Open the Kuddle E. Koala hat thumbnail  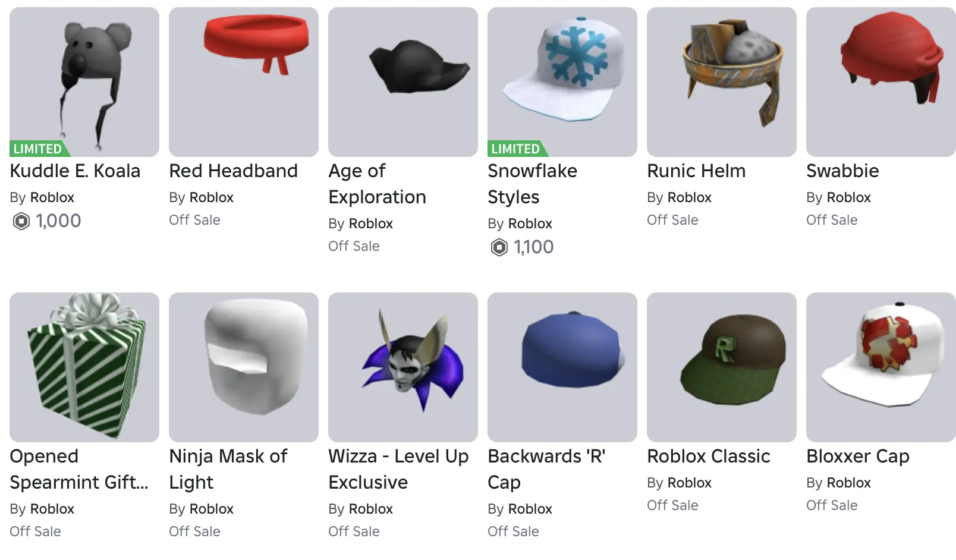(x=84, y=82)
